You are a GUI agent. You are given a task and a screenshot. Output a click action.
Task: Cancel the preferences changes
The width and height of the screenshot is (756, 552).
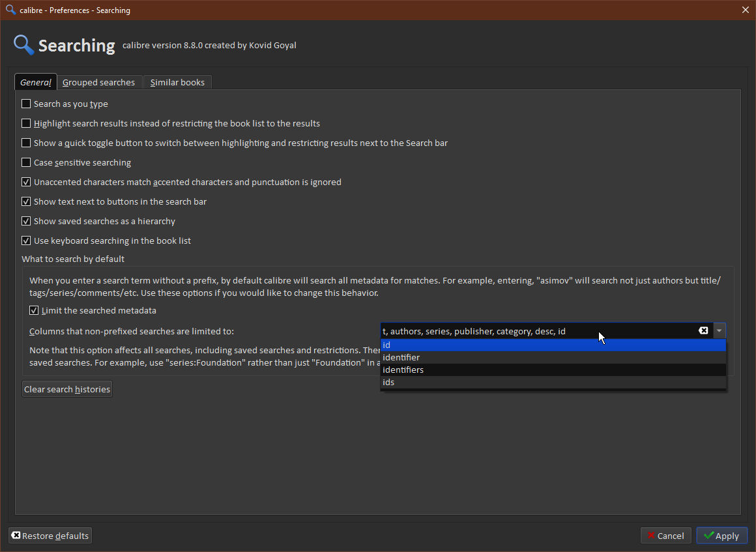tap(666, 536)
